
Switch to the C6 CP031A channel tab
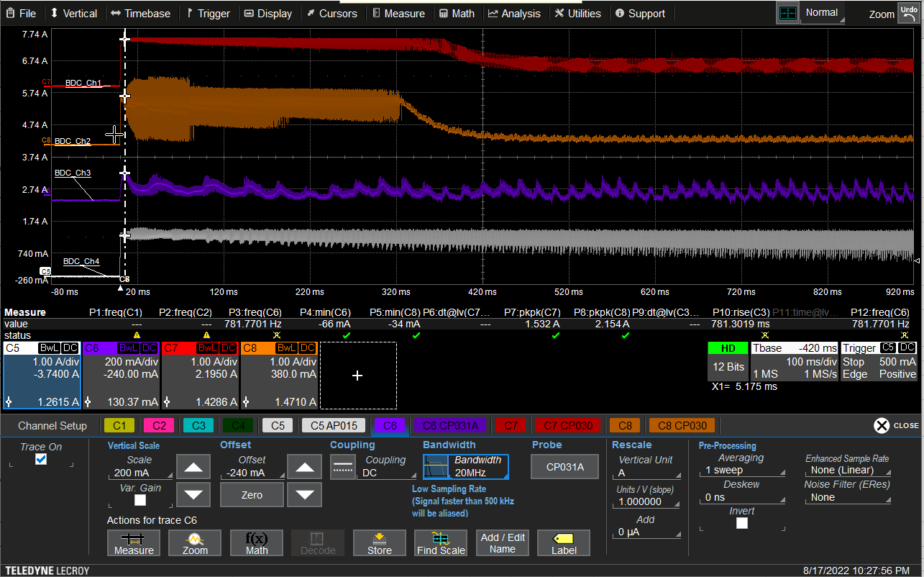coord(449,426)
